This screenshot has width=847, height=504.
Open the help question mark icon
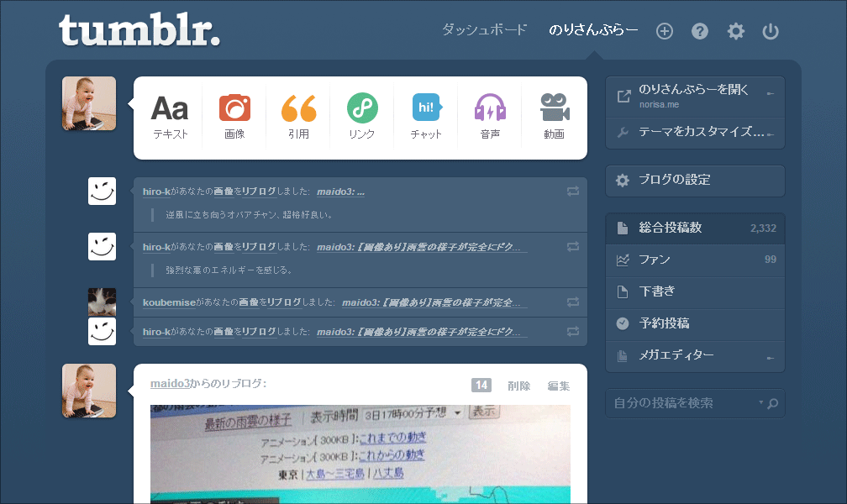[x=699, y=31]
